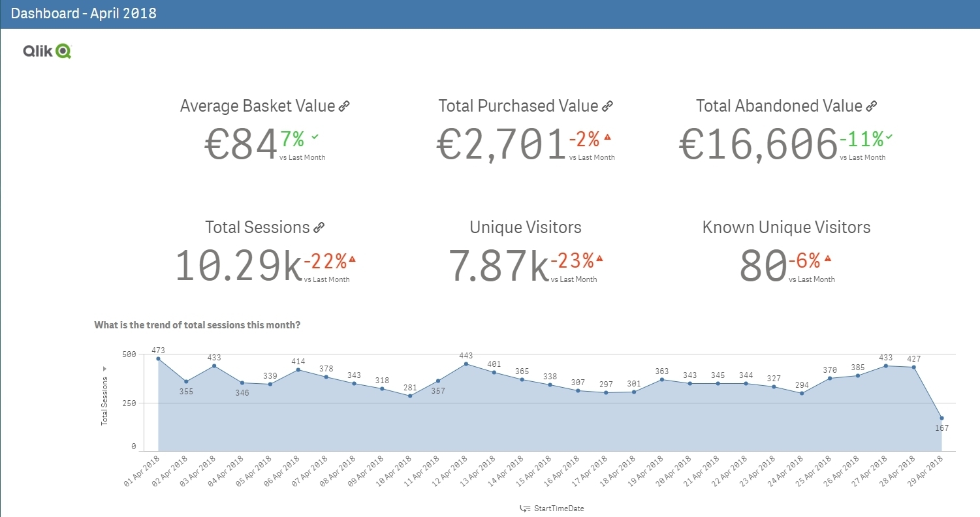
Task: Select the 297 data point on 17 Apr
Action: tap(606, 392)
